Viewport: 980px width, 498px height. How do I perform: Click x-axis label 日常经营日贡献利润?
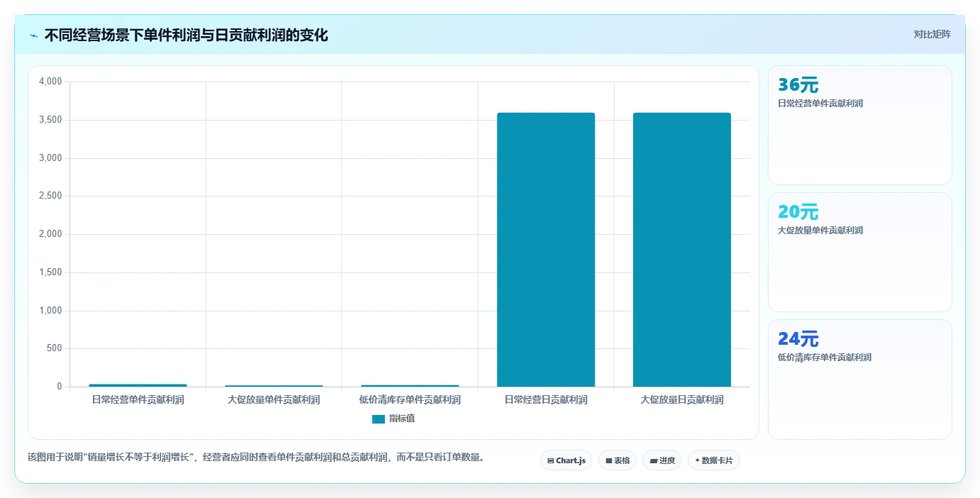(546, 400)
